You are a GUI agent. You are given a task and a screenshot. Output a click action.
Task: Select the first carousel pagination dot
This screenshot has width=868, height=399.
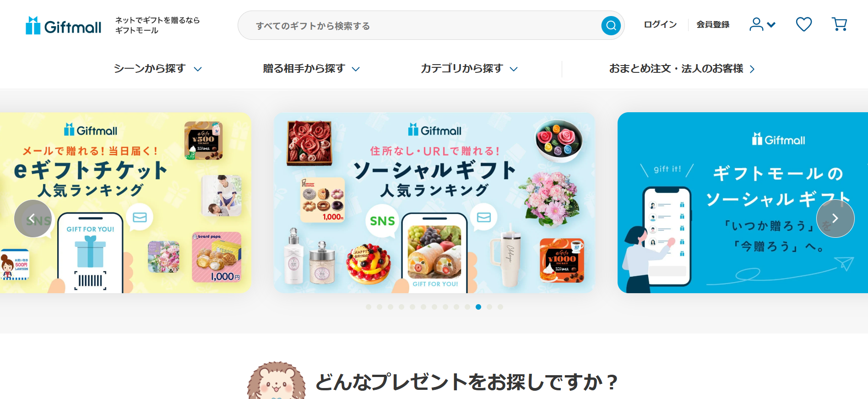pos(369,307)
